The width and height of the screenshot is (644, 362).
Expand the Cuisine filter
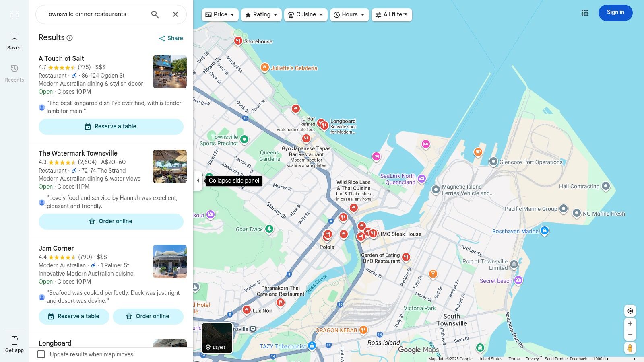click(x=305, y=14)
